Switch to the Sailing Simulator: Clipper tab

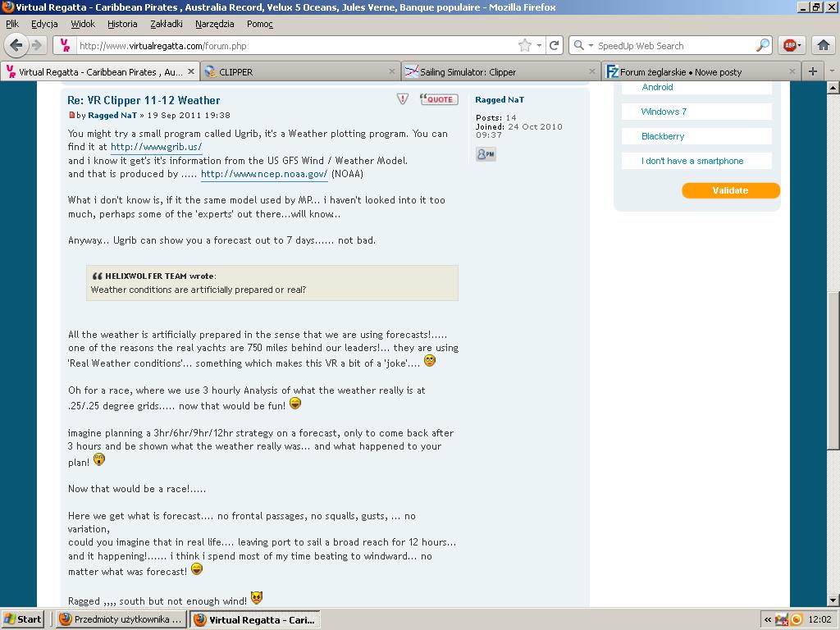point(500,72)
